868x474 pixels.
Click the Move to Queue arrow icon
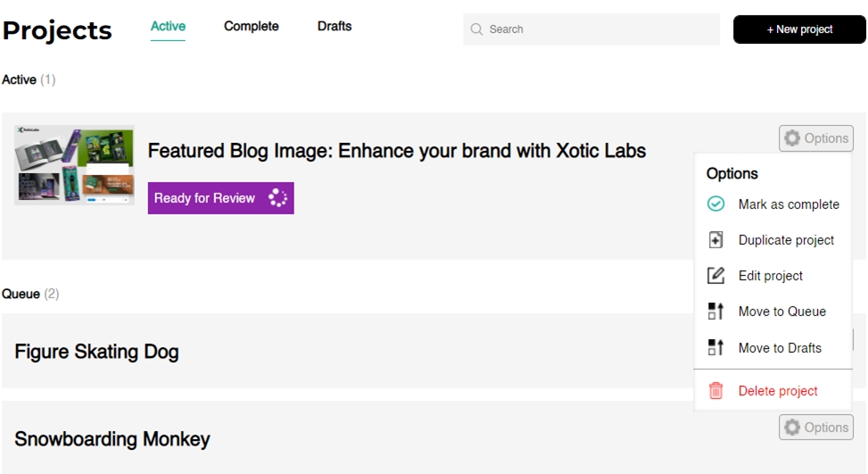click(x=715, y=312)
